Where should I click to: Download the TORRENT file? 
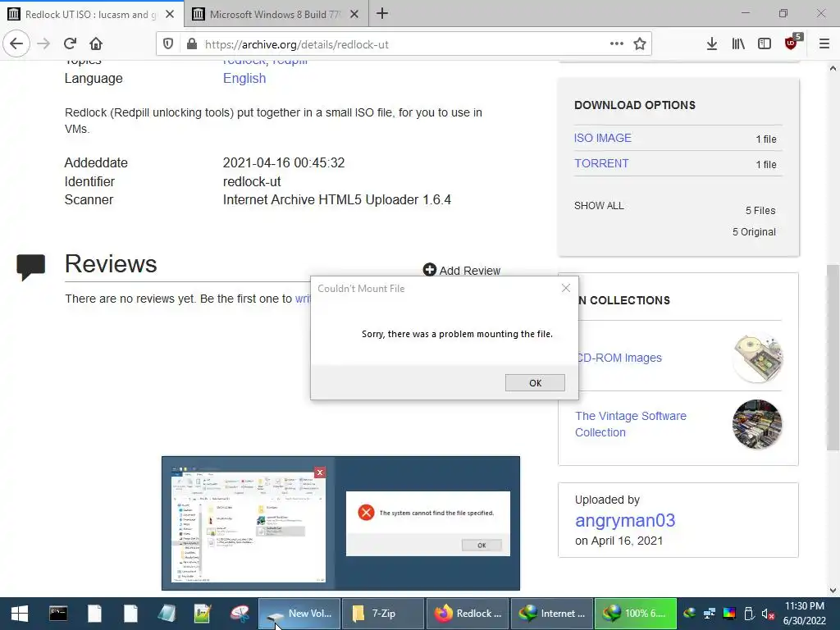point(601,163)
